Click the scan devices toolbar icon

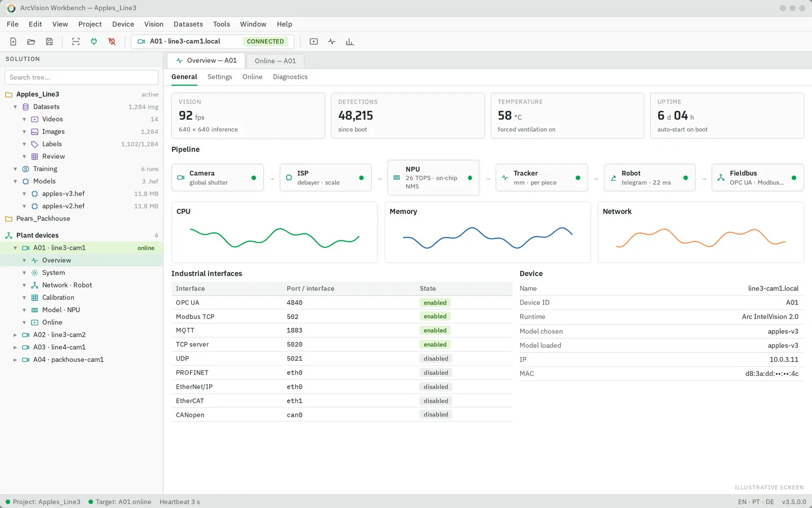click(x=76, y=42)
